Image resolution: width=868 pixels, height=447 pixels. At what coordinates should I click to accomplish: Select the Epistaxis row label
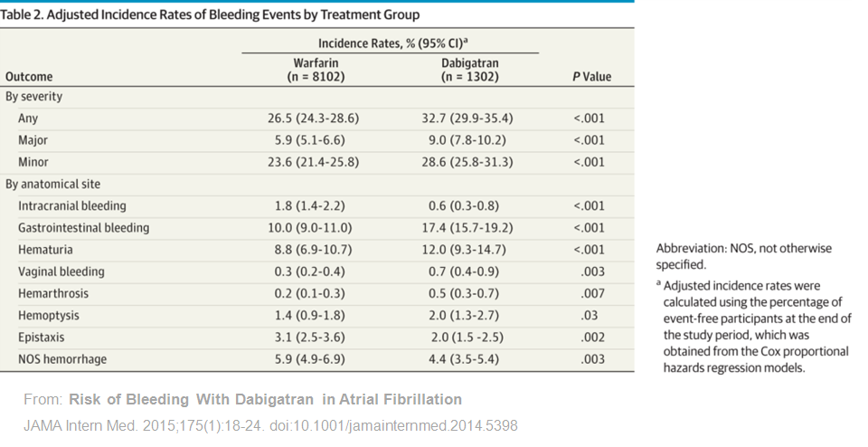[x=43, y=337]
